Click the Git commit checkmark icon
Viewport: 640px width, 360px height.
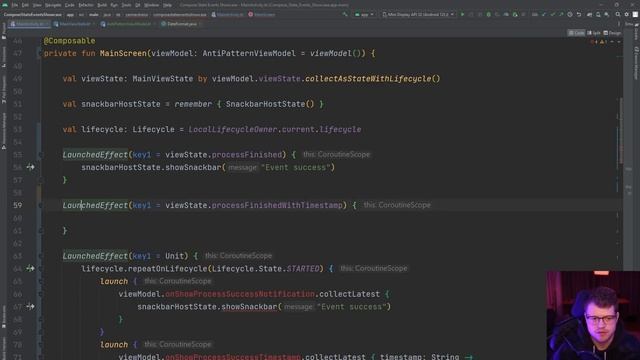553,14
